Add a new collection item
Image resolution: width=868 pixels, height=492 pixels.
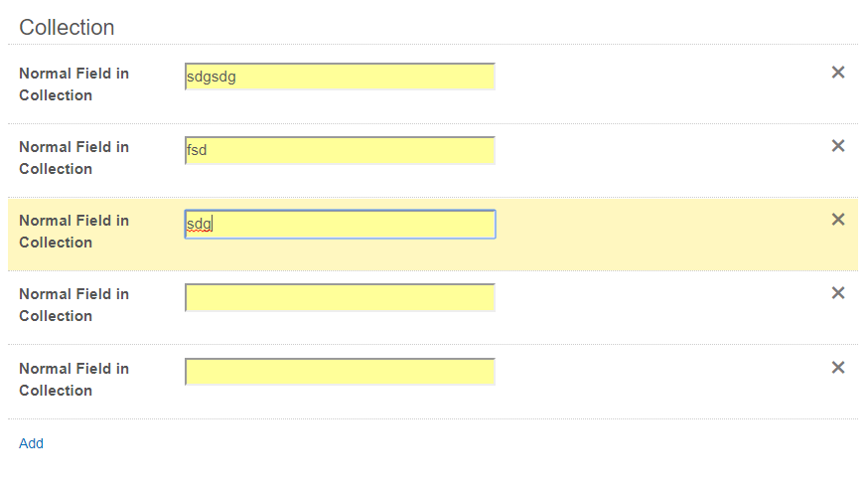tap(31, 443)
